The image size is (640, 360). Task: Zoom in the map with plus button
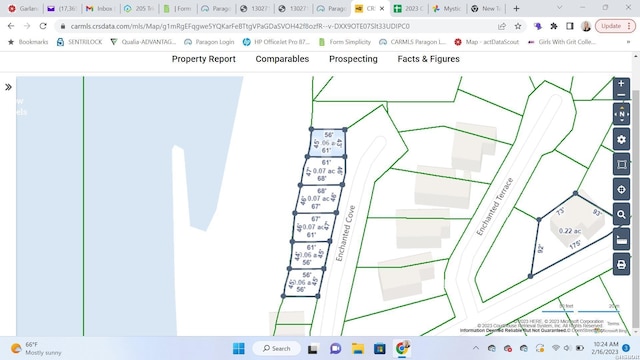(x=621, y=84)
